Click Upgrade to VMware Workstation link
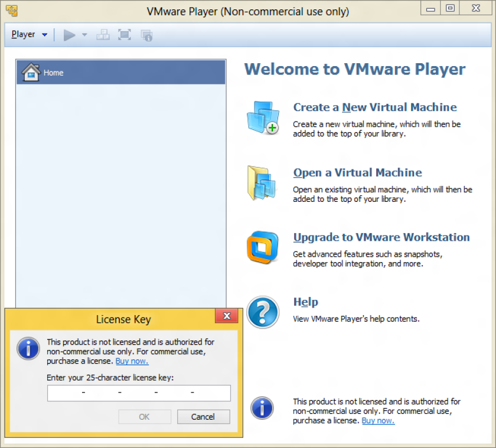The image size is (496, 448). (x=381, y=237)
